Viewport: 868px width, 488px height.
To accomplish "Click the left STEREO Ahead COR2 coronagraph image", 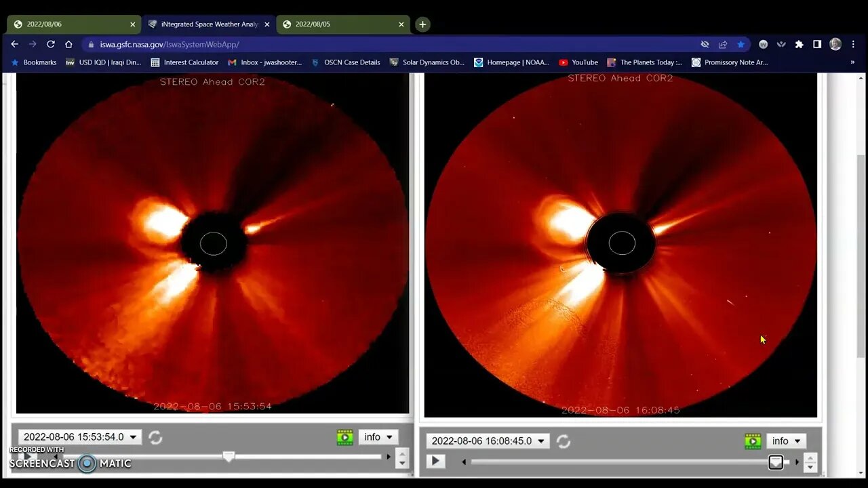I will pyautogui.click(x=213, y=243).
